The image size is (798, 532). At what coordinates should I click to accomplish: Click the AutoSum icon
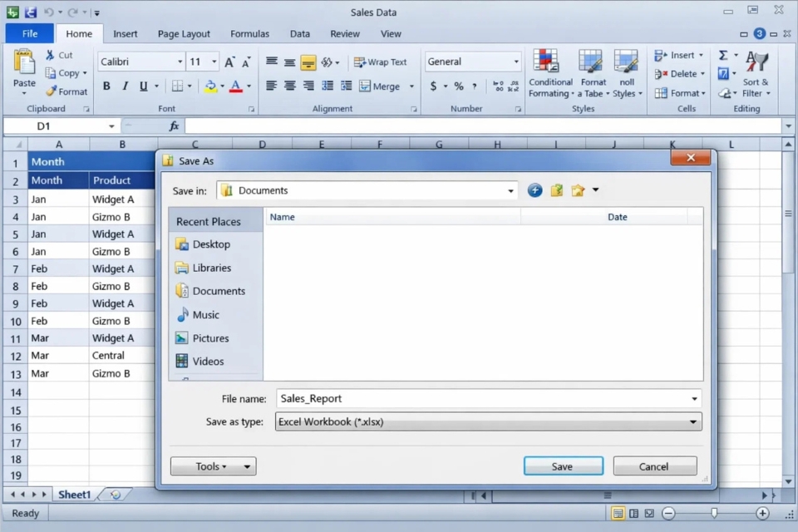click(x=724, y=55)
